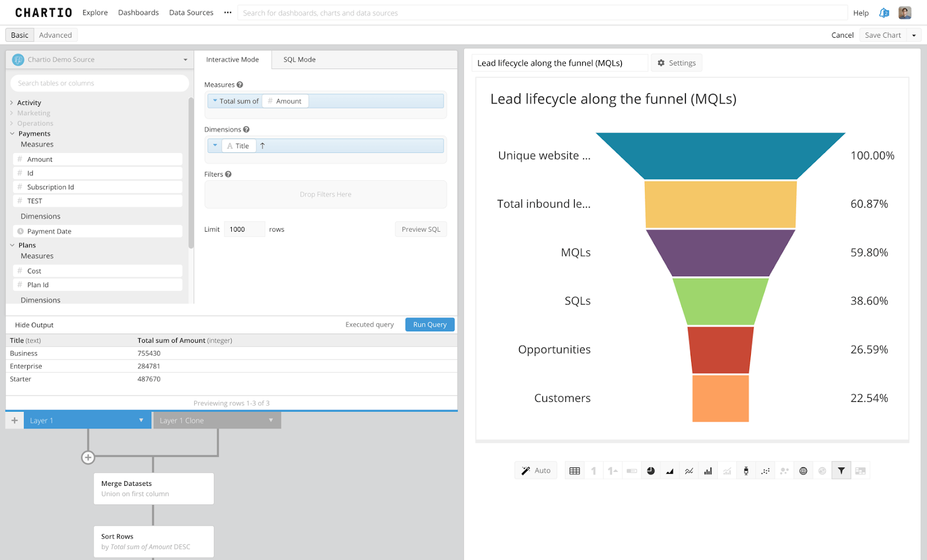This screenshot has width=927, height=560.
Task: Select the single value chart type
Action: tap(593, 470)
